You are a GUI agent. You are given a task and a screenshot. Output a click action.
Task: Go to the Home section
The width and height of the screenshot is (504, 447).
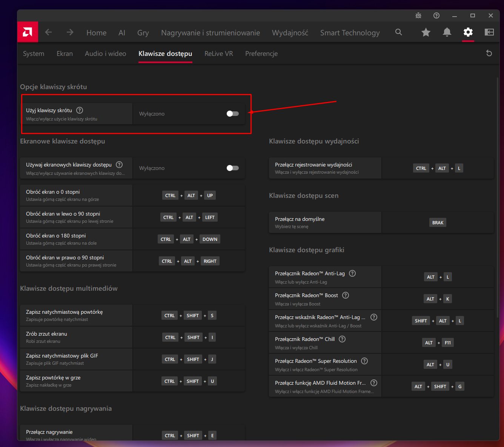click(x=97, y=33)
